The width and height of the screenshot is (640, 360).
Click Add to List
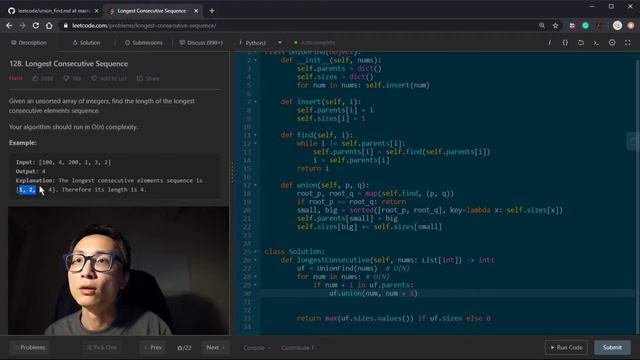[x=109, y=78]
